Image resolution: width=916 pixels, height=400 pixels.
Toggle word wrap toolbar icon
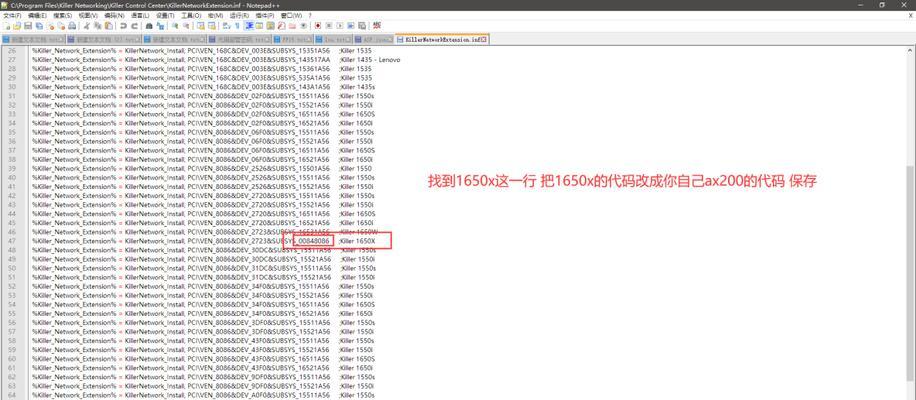pos(225,26)
